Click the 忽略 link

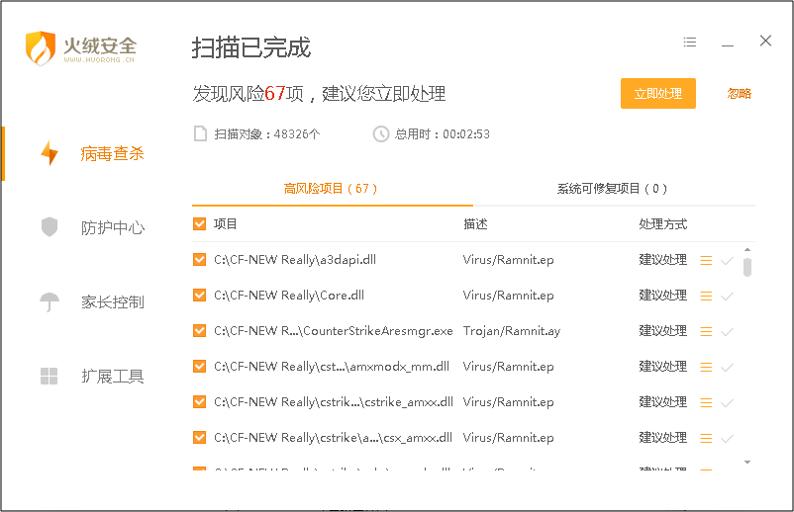[x=739, y=94]
